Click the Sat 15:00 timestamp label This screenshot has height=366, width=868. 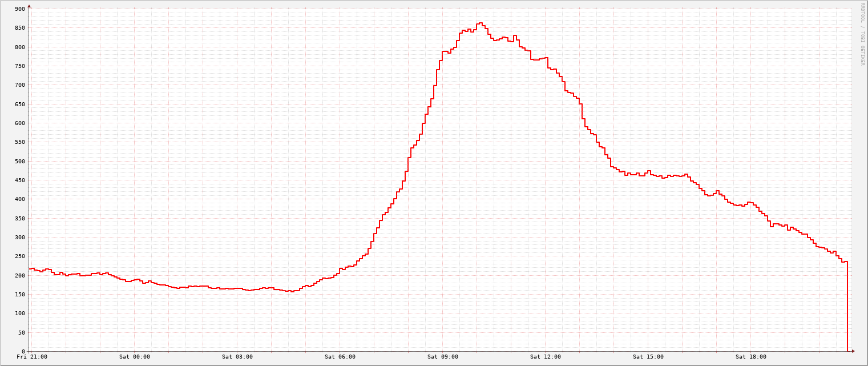point(648,356)
